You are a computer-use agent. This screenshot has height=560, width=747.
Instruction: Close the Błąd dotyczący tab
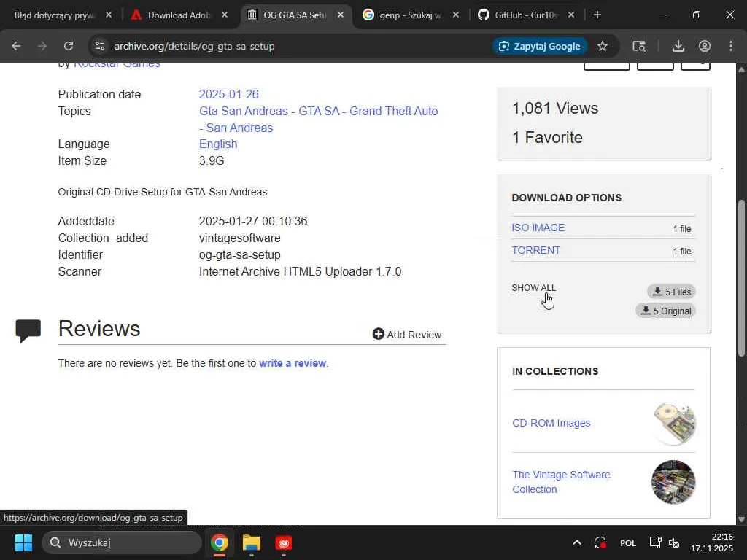(109, 15)
